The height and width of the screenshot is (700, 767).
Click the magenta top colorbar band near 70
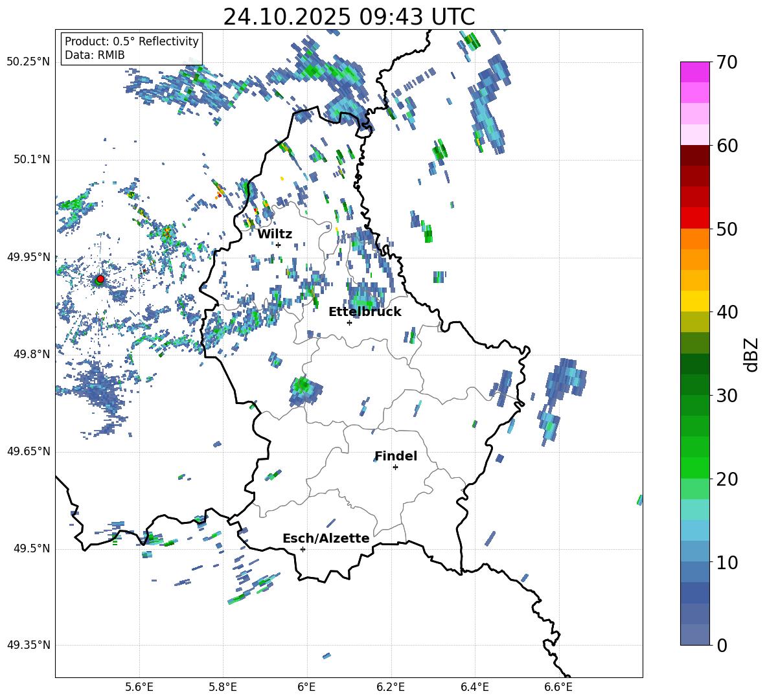pos(695,72)
